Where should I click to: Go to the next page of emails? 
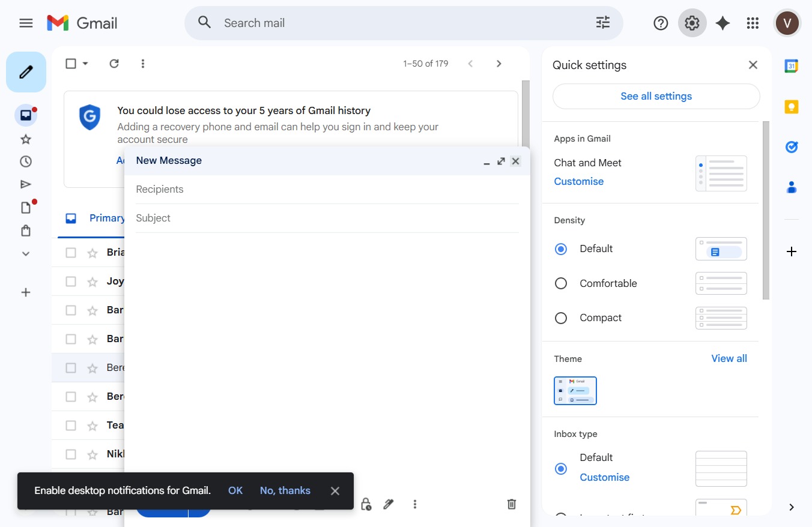coord(499,64)
